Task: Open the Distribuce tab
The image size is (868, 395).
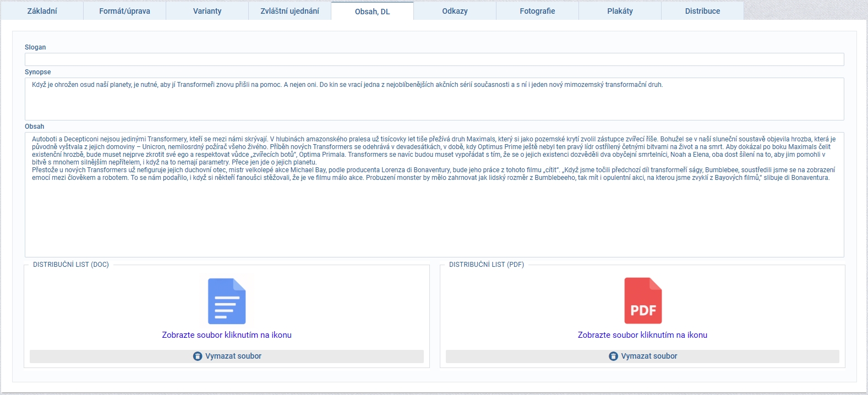Action: (703, 11)
